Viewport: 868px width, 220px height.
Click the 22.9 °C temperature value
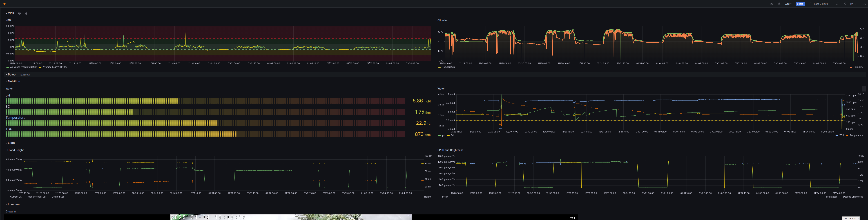423,123
